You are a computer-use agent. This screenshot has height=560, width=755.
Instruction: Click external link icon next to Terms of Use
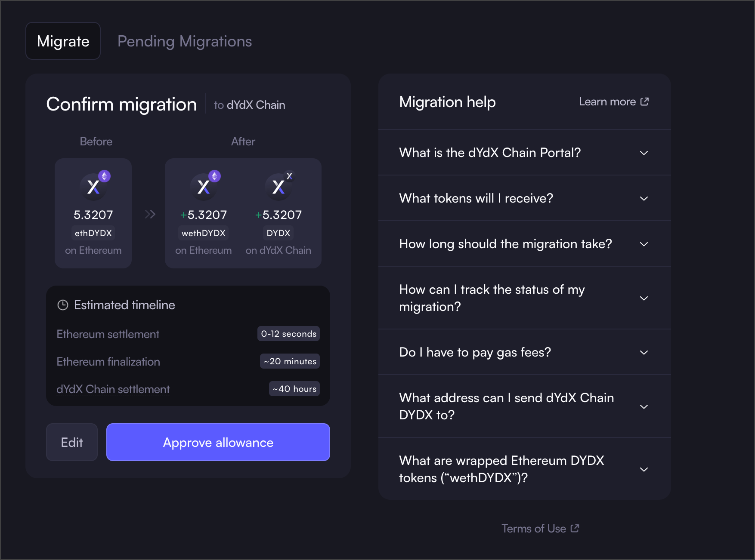575,528
